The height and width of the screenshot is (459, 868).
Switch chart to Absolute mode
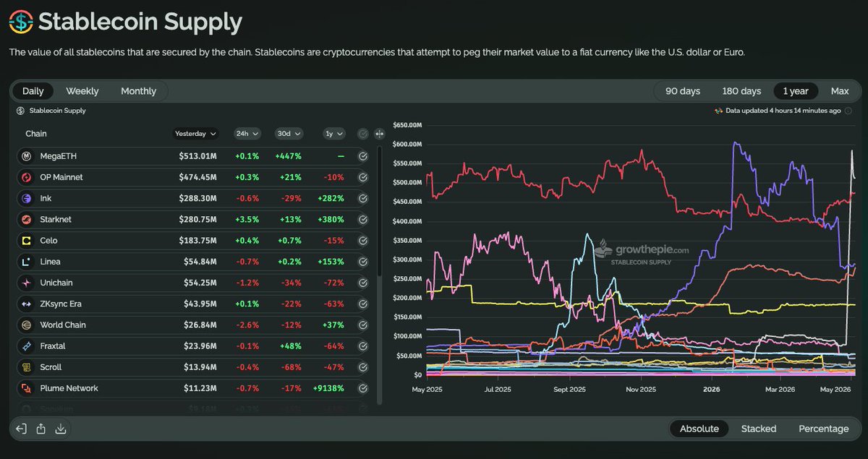pos(699,429)
